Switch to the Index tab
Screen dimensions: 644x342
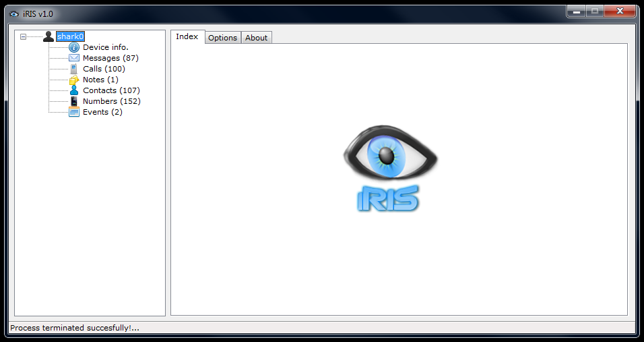click(x=188, y=36)
